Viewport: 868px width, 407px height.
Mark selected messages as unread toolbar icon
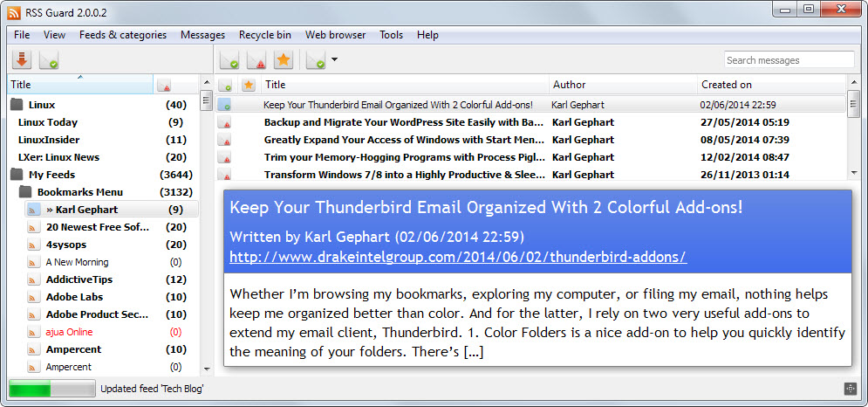point(256,59)
